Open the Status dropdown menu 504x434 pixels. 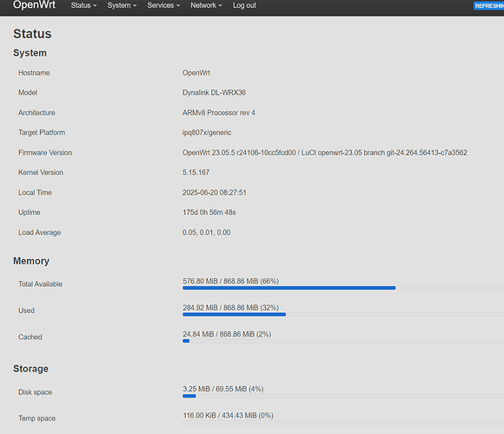pyautogui.click(x=83, y=5)
